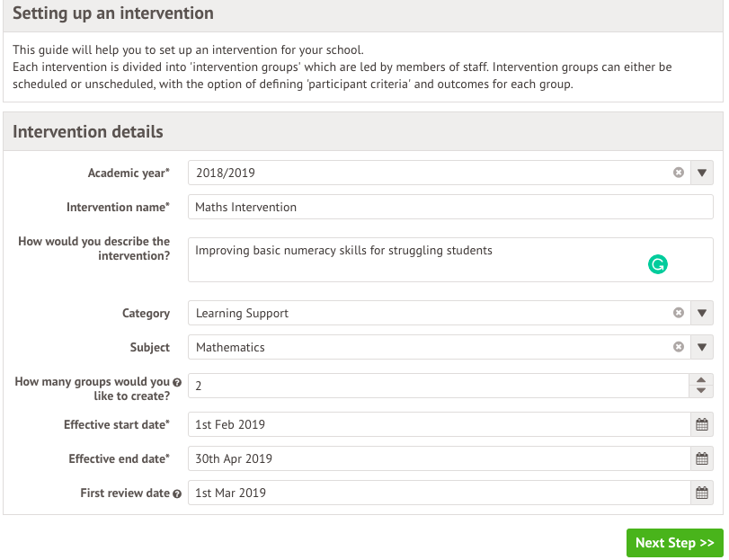729x560 pixels.
Task: Show help for number of groups
Action: pos(177,383)
